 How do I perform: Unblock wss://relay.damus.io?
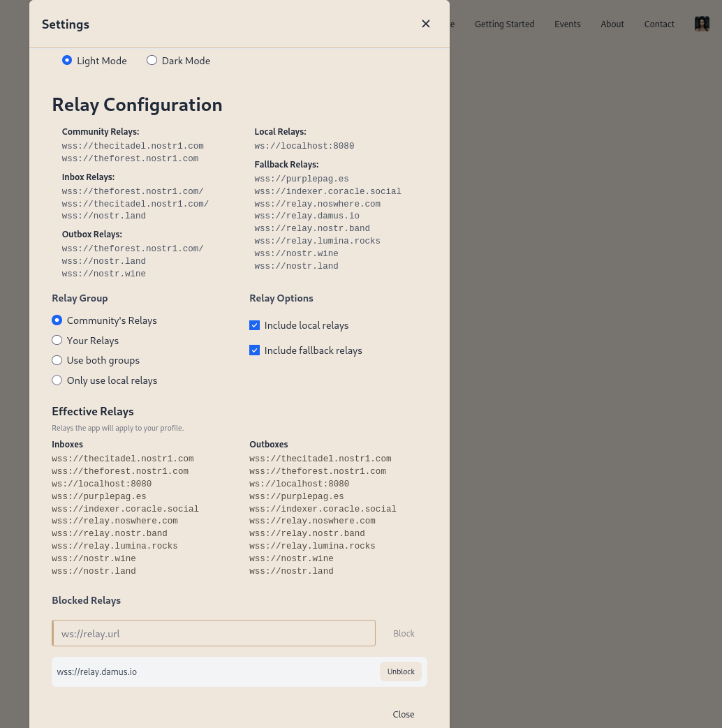[x=401, y=672]
